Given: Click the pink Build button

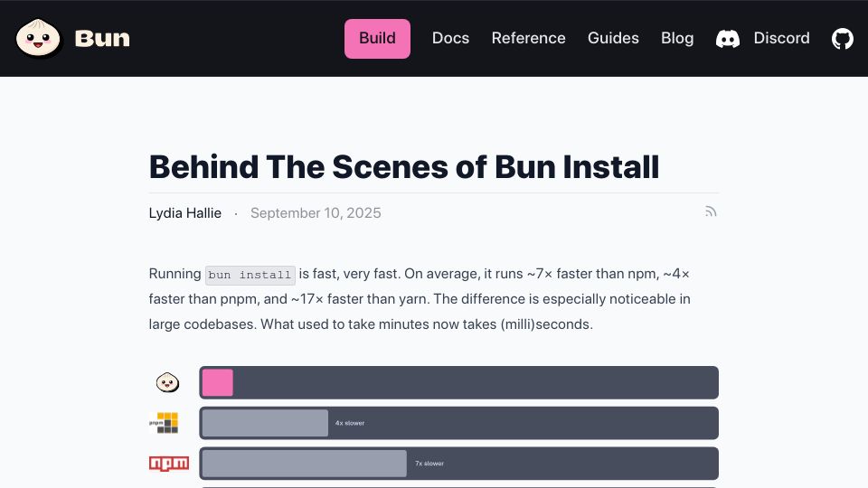Looking at the screenshot, I should tap(377, 39).
